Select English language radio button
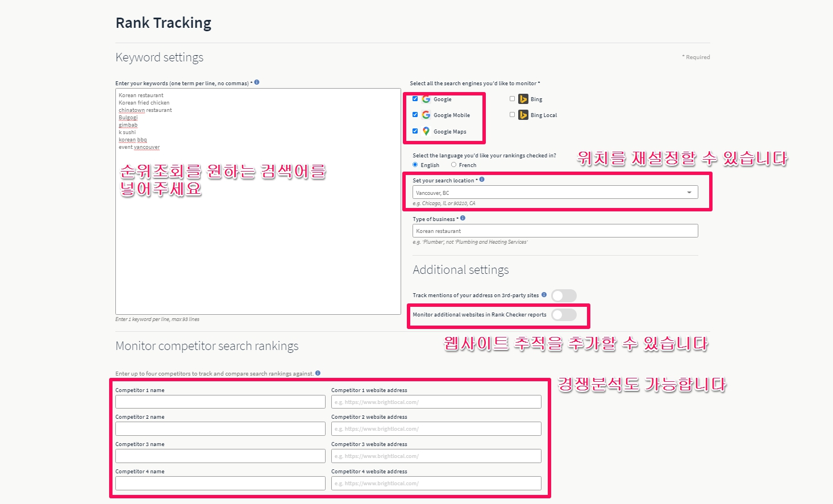 pos(415,165)
